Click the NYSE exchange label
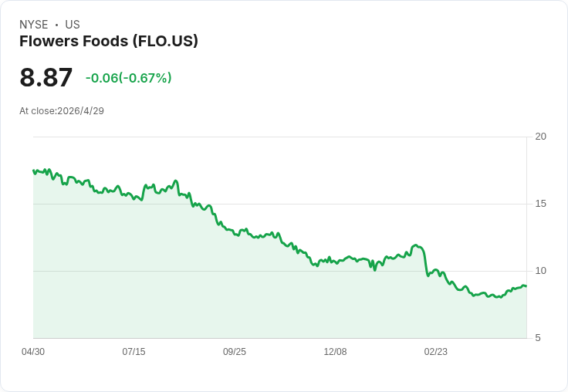This screenshot has width=568, height=392. [x=34, y=25]
